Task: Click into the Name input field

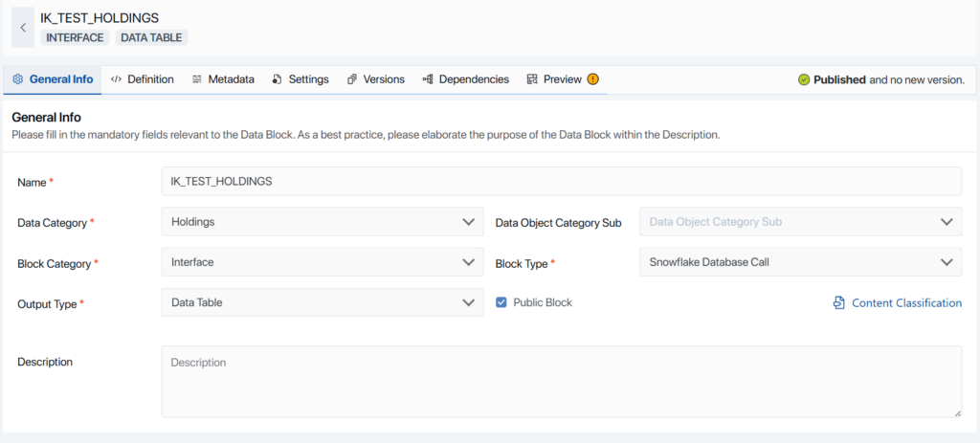Action: click(561, 182)
